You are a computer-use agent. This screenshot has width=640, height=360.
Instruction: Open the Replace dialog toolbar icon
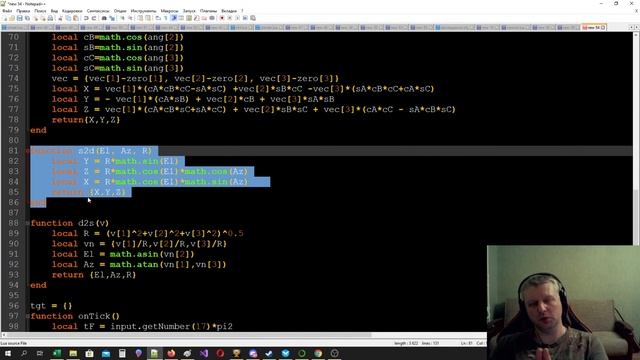(x=112, y=18)
